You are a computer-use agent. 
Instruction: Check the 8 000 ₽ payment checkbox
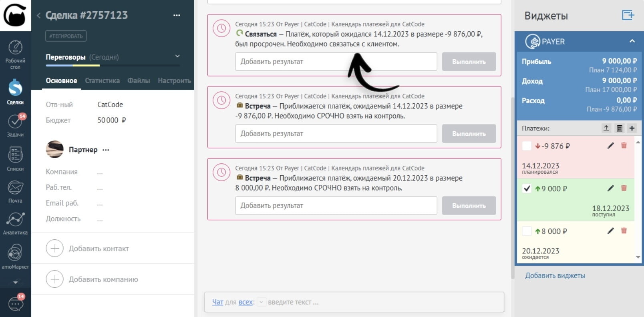pyautogui.click(x=527, y=231)
